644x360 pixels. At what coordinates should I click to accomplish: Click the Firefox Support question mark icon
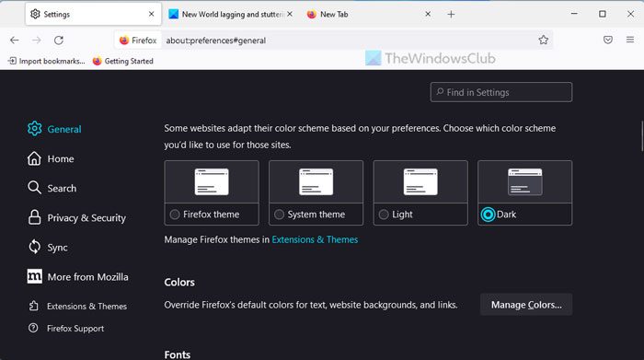pos(33,328)
